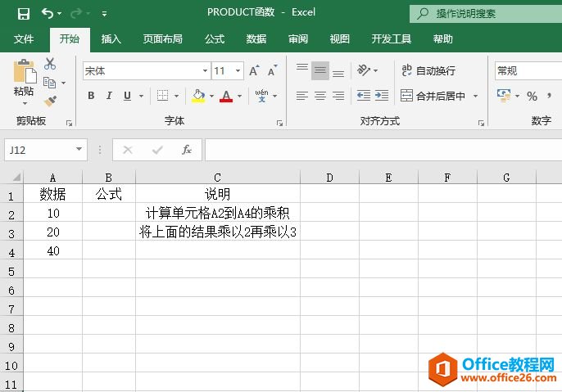Select the Format Painter brush icon
Image resolution: width=562 pixels, height=392 pixels.
click(50, 101)
